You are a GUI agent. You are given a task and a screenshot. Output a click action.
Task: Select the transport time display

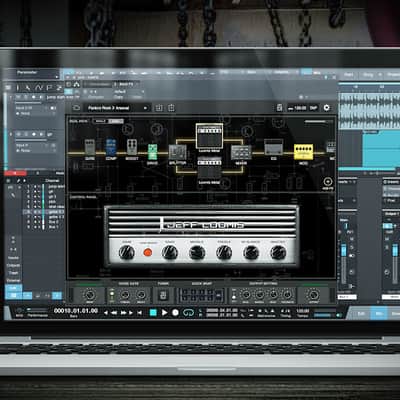(76, 311)
